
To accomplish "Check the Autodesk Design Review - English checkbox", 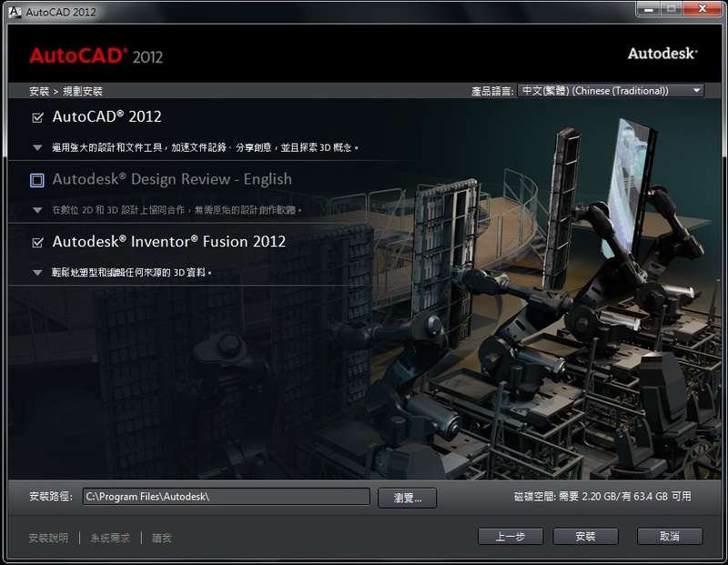I will (x=37, y=179).
